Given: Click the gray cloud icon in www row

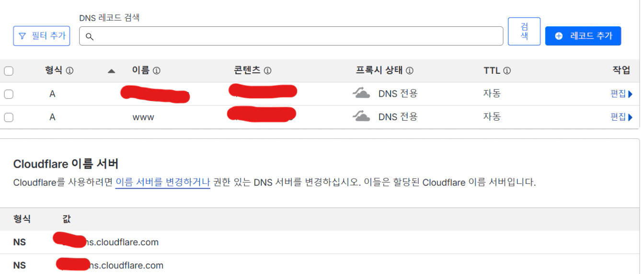Looking at the screenshot, I should click(361, 116).
